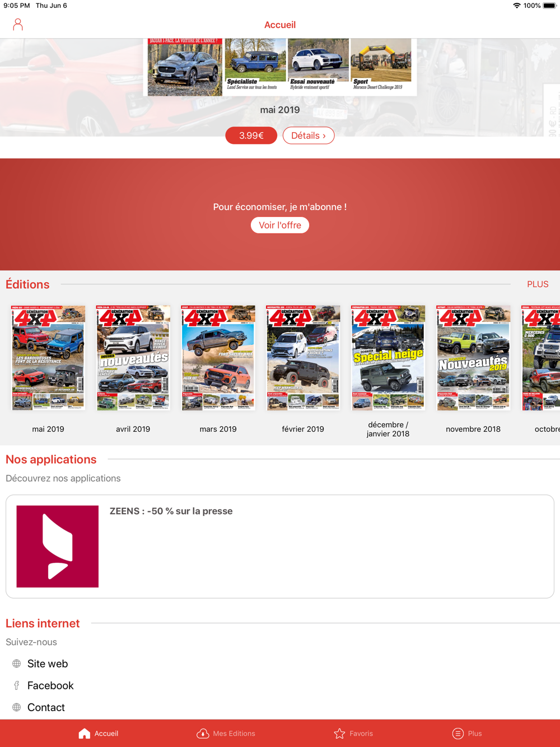
Task: Buy the May 2019 issue for 3.99€
Action: coord(251,136)
